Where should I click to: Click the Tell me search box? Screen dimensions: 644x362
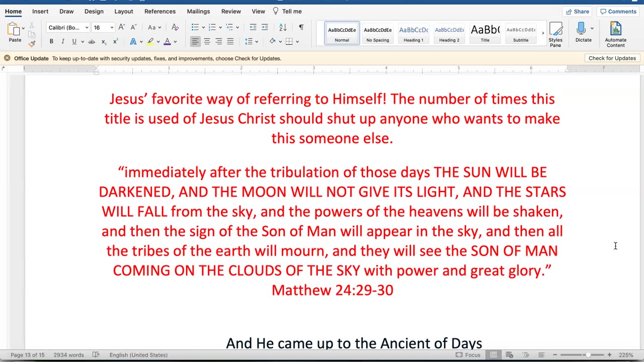click(287, 11)
